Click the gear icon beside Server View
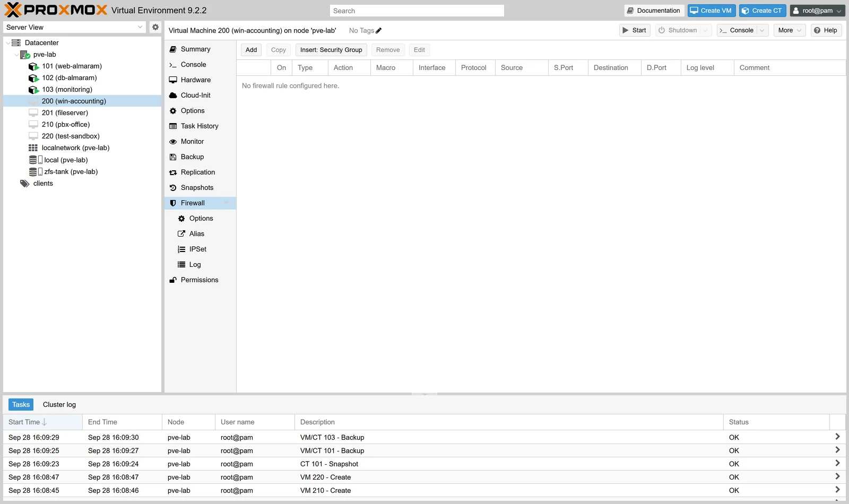Screen dimensions: 849x504 [155, 27]
